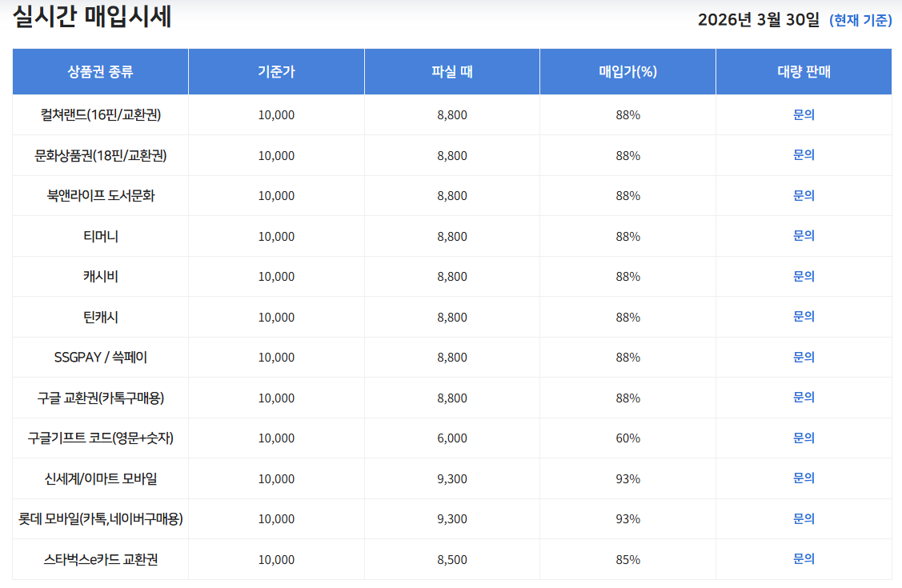Screen dimensions: 902x588
Task: Open 문의 link for 스타벅스e카드 교환권
Action: (x=804, y=558)
